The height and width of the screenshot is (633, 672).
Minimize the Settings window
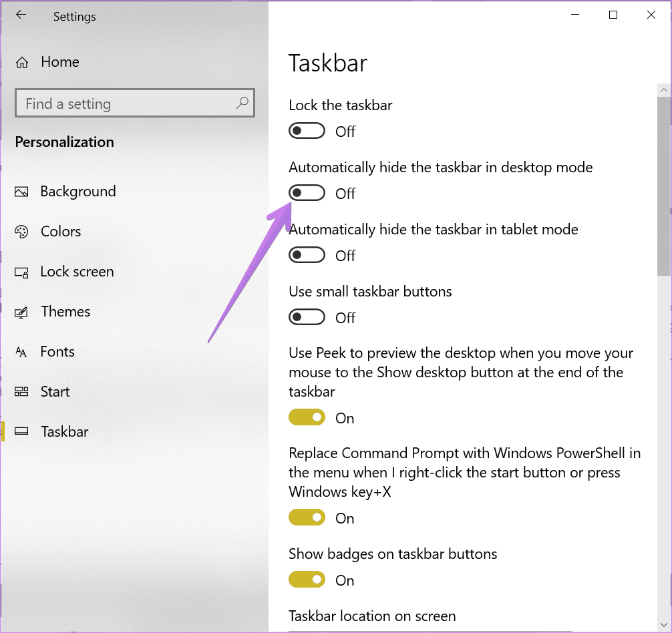575,15
